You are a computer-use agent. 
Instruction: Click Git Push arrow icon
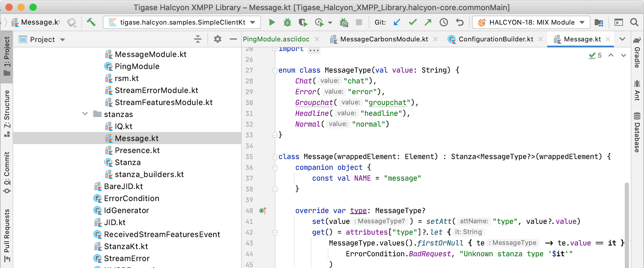pyautogui.click(x=428, y=22)
